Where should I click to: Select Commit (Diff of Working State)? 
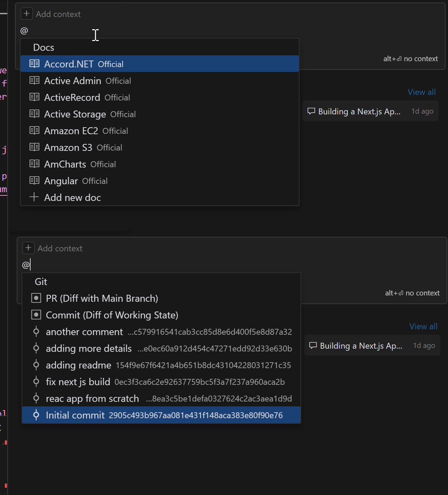coord(161,315)
